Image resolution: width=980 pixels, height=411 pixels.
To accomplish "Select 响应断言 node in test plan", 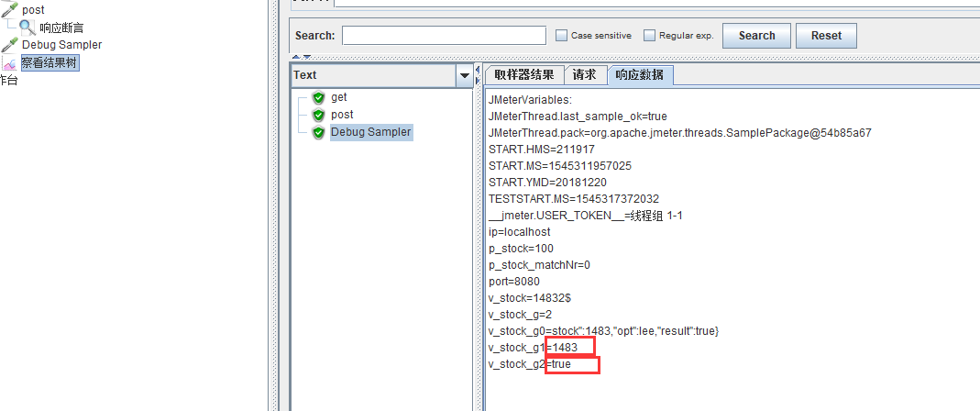I will [x=61, y=28].
